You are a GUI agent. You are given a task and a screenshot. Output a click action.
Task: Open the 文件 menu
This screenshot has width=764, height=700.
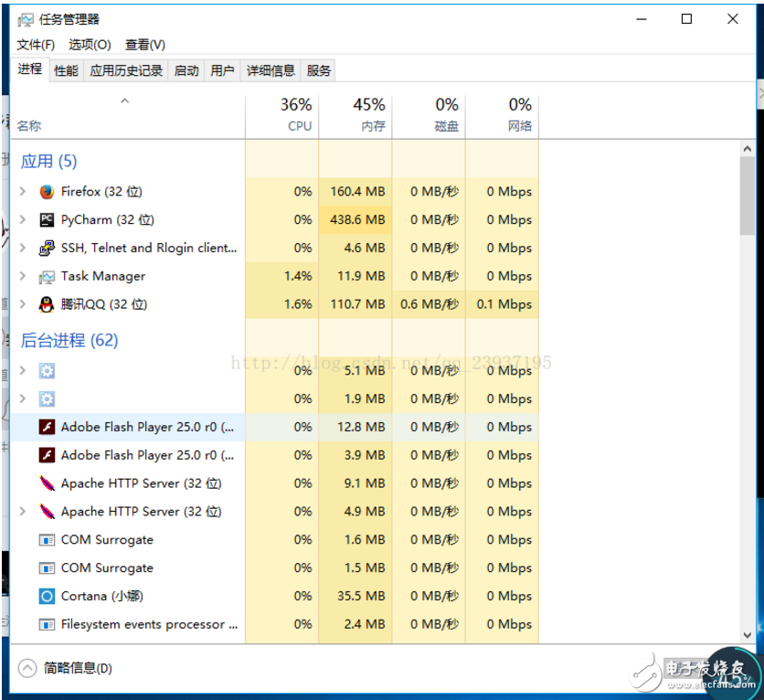(x=35, y=44)
